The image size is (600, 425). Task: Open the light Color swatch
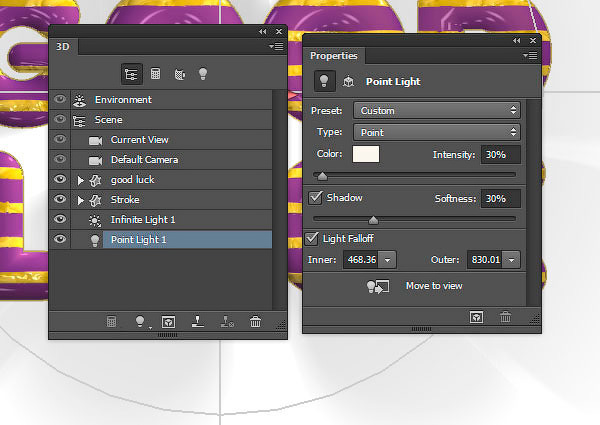pos(366,154)
